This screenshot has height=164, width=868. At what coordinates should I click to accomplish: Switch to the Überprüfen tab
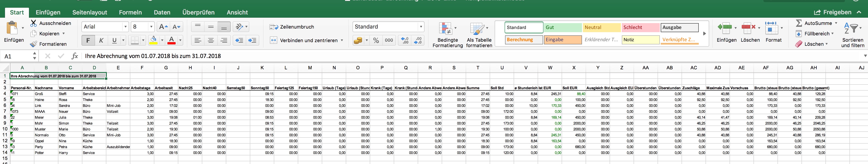click(x=198, y=12)
